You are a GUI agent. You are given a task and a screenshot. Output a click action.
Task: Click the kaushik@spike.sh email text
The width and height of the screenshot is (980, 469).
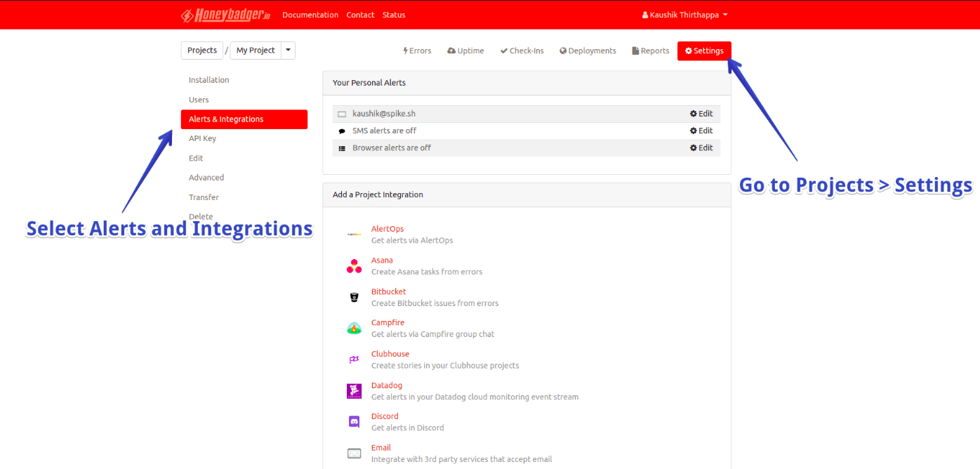[x=384, y=114]
